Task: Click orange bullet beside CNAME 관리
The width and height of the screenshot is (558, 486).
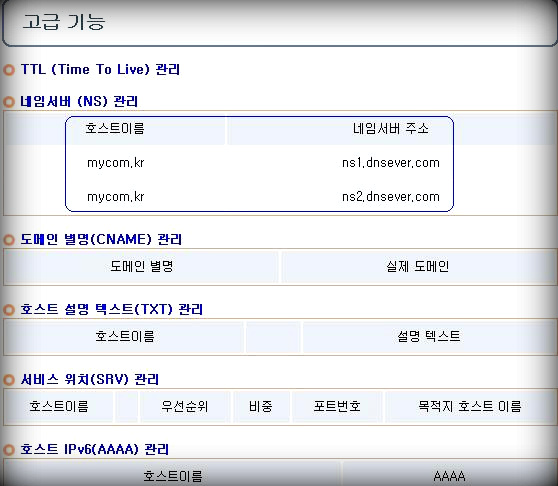Action: coord(9,240)
